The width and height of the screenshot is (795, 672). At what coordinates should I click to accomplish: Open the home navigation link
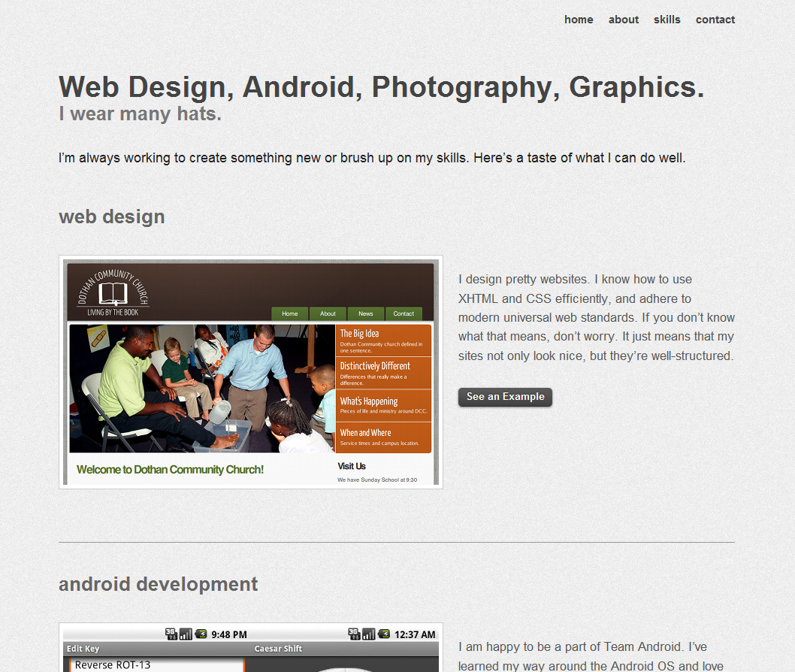[x=579, y=20]
